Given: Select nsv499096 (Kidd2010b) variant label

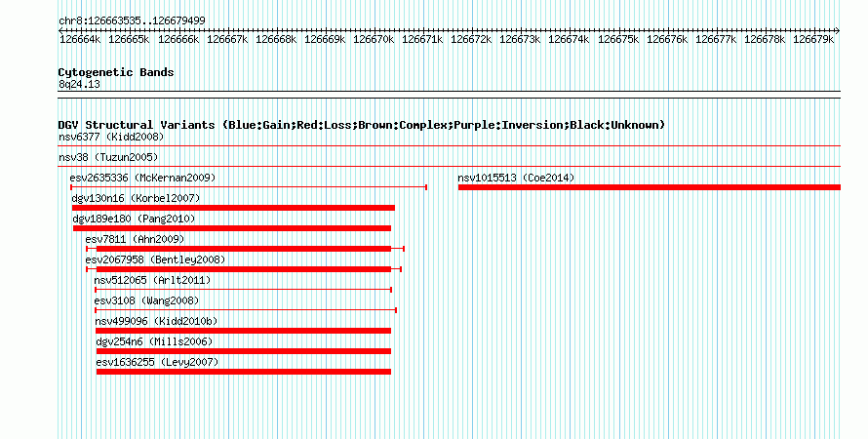Looking at the screenshot, I should pos(156,321).
